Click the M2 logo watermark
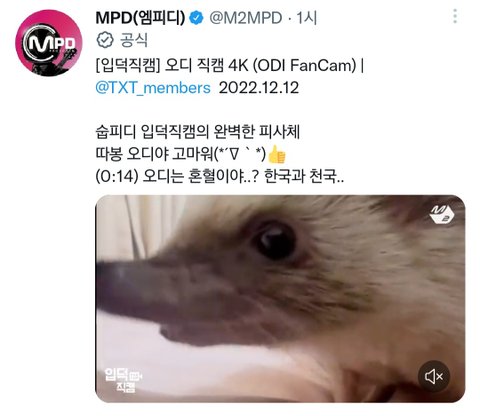The height and width of the screenshot is (416, 480). (x=442, y=214)
